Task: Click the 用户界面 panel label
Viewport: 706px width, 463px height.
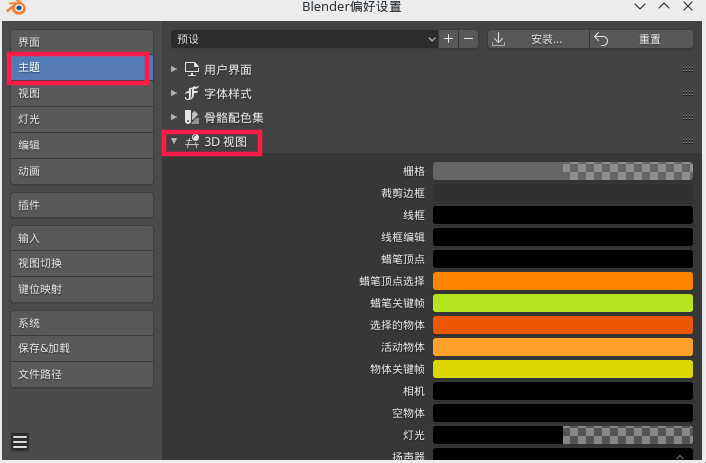Action: 228,70
